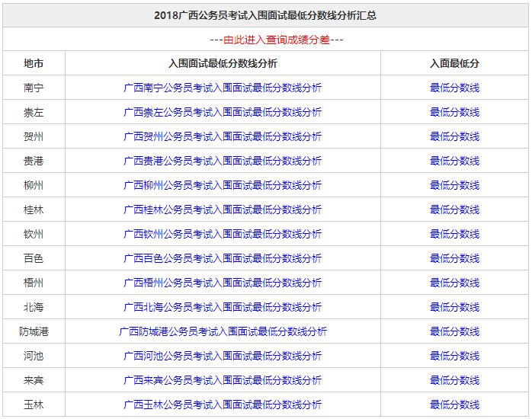Image resolution: width=532 pixels, height=419 pixels.
Task: Open 广西桂林公务员考试入围面试最低分数线分析 link
Action: point(223,209)
